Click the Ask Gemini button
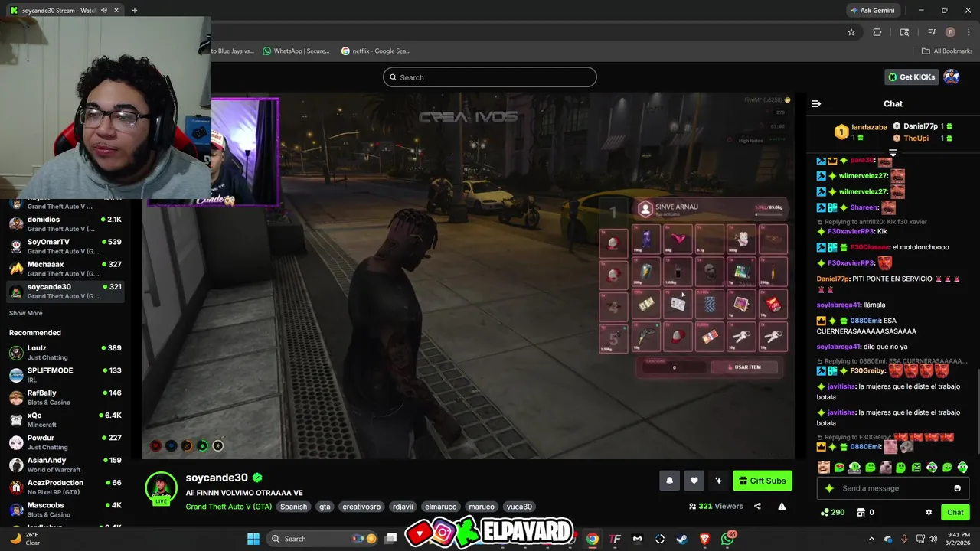The image size is (980, 551). click(872, 10)
